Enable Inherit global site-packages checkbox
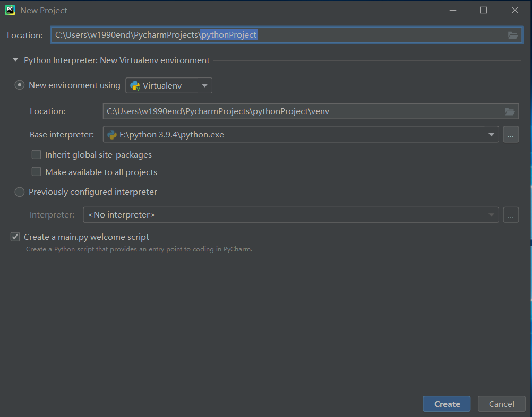 (36, 154)
